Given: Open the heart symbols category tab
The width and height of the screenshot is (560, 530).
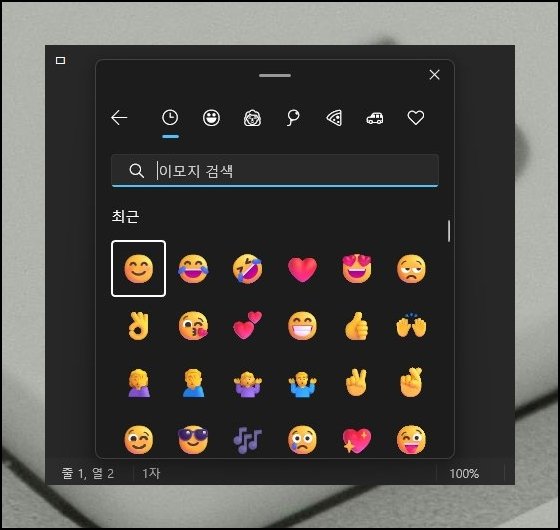Looking at the screenshot, I should tap(416, 118).
